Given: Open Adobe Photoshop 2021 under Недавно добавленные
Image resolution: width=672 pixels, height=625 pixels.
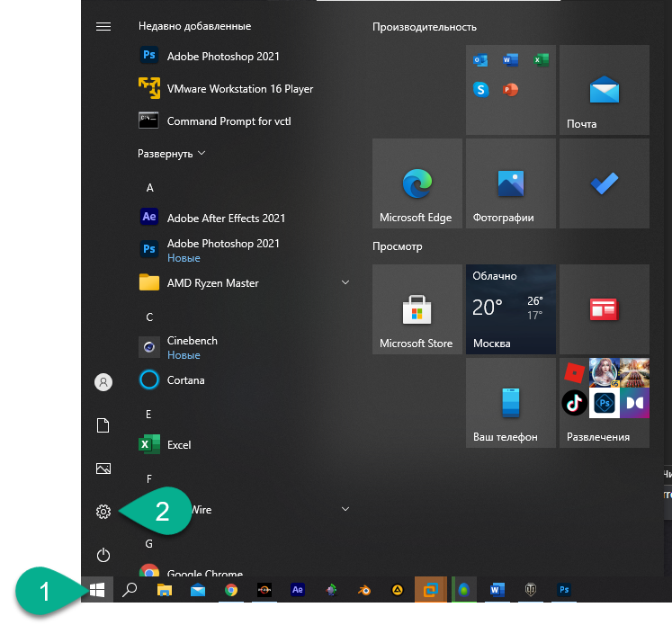Looking at the screenshot, I should 209,56.
